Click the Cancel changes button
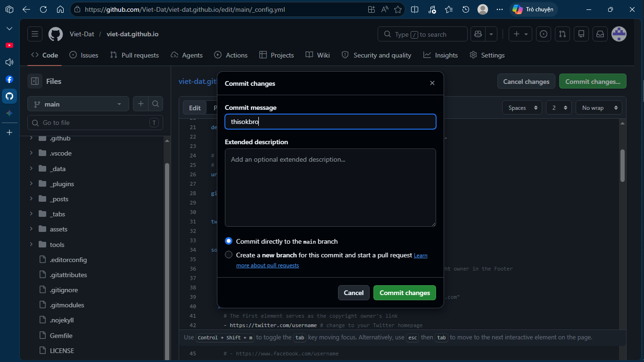Image resolution: width=644 pixels, height=362 pixels. [526, 82]
